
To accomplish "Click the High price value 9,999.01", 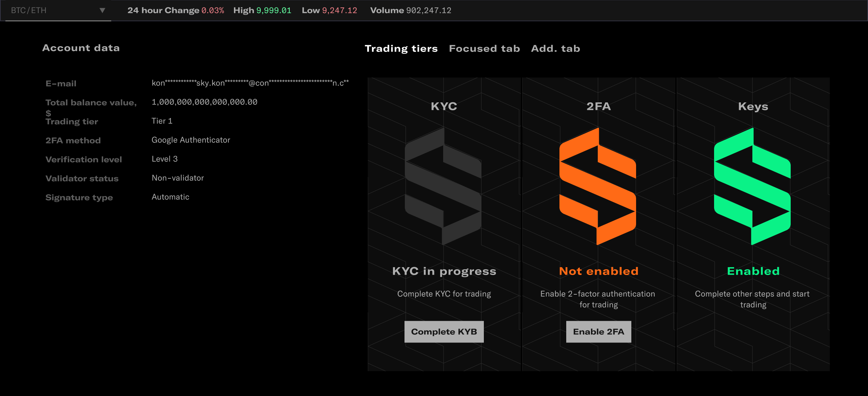I will [274, 11].
